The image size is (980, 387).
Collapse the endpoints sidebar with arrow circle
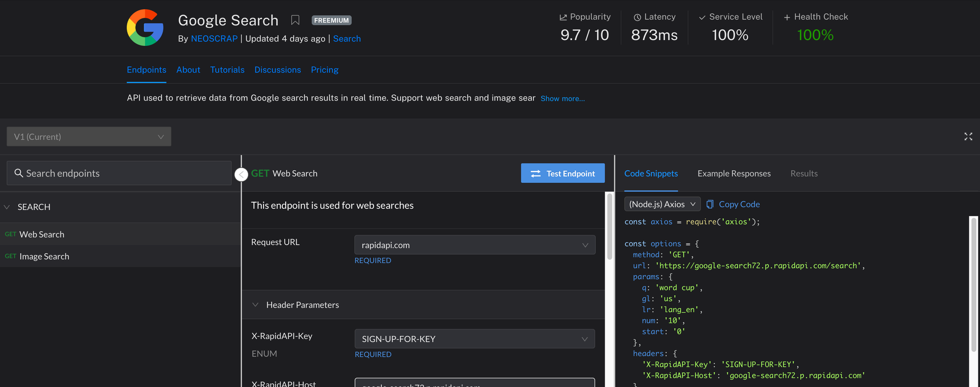click(x=241, y=174)
